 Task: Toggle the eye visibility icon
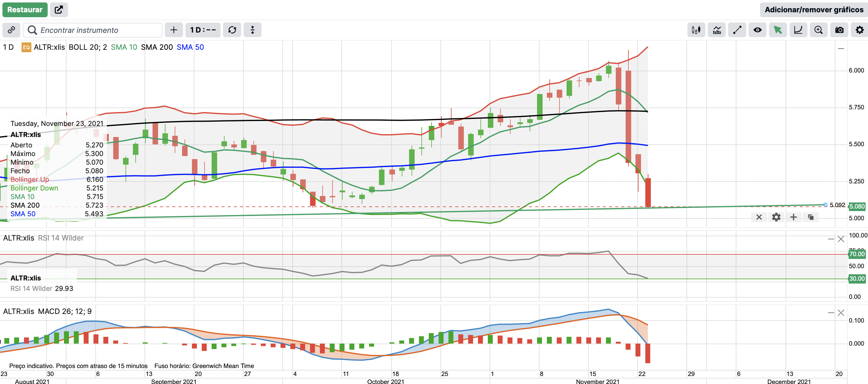757,30
